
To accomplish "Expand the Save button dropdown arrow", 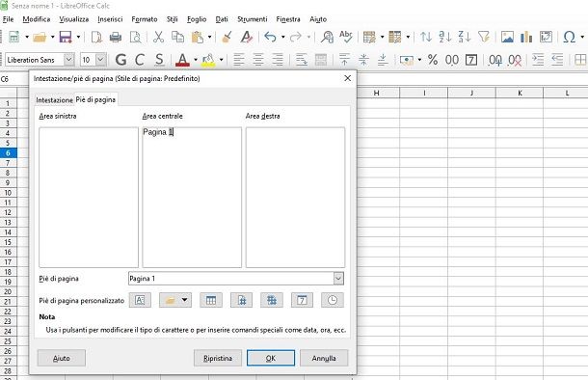I will 78,37.
